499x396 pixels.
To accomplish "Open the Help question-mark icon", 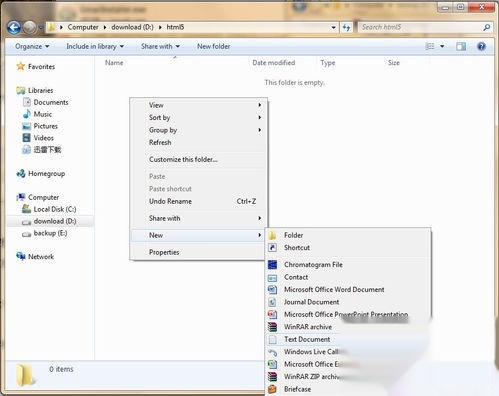I will (x=481, y=46).
